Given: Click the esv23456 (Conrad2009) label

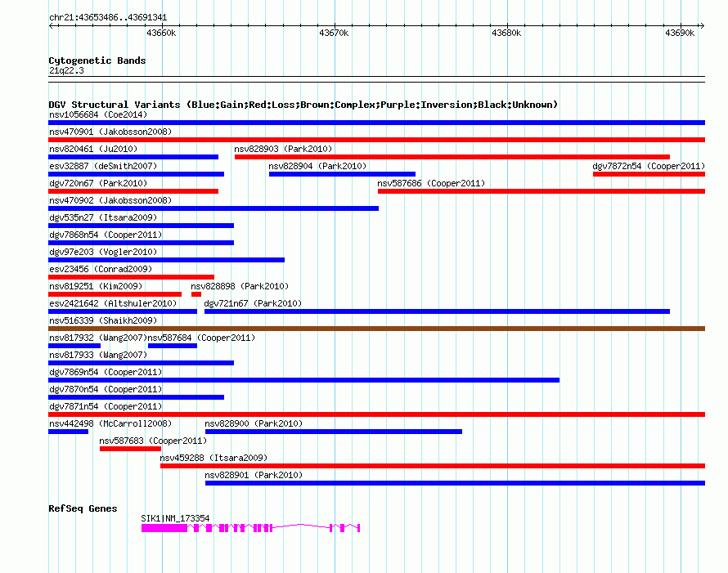Looking at the screenshot, I should point(101,269).
